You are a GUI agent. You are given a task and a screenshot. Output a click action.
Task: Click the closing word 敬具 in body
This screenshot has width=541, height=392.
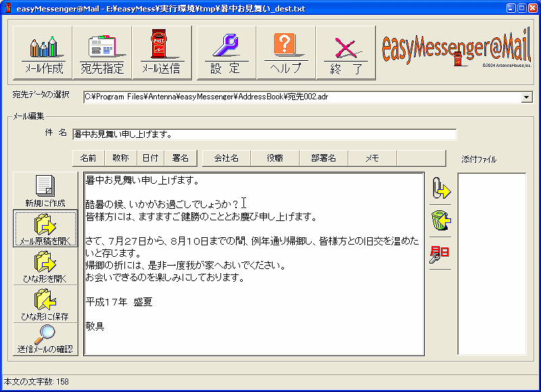[95, 326]
